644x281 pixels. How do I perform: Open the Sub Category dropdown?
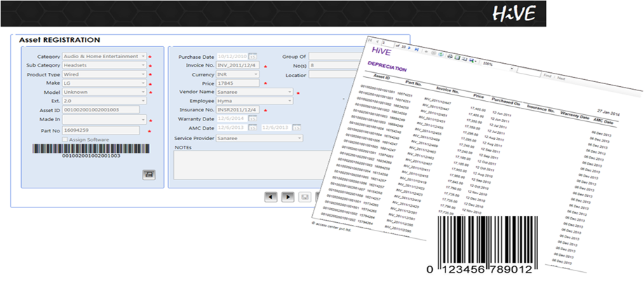(143, 65)
